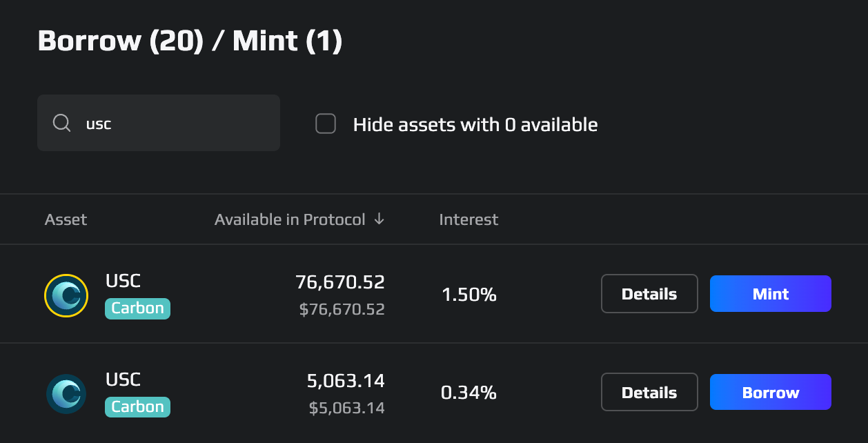Select the Carbon tag in the Borrow row

[137, 406]
